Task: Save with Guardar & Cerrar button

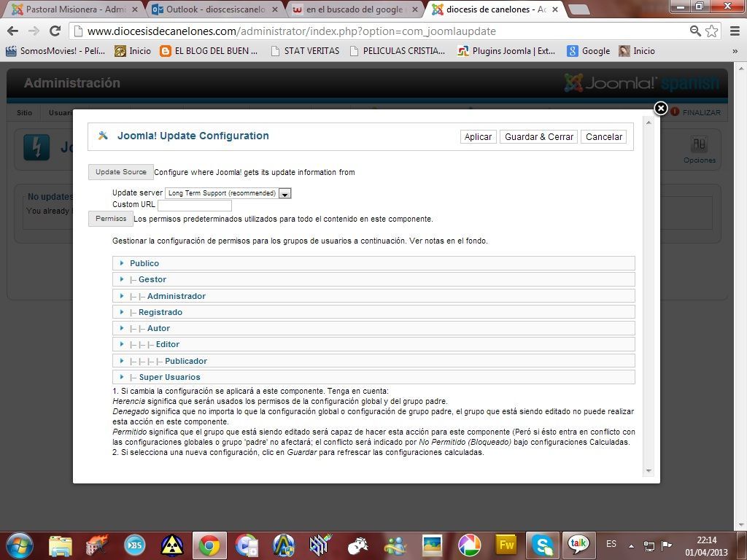Action: tap(539, 136)
